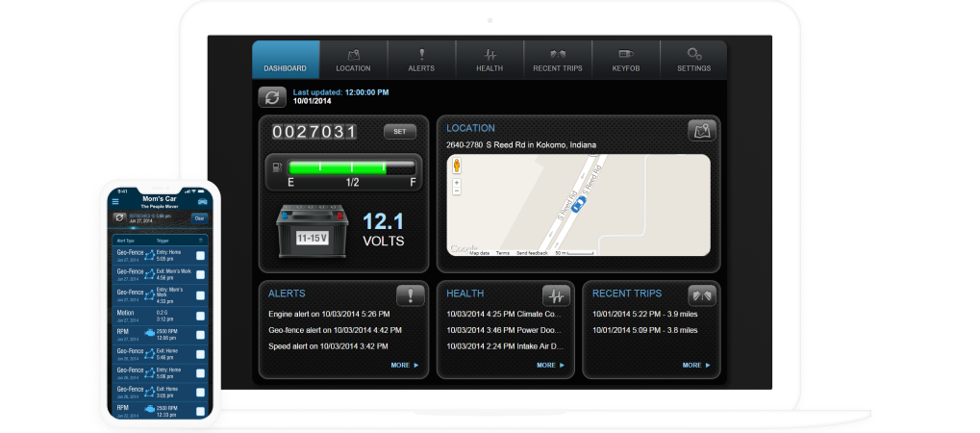Viewport: 980px width, 433px height.
Task: Click the car battery icon
Action: (305, 231)
